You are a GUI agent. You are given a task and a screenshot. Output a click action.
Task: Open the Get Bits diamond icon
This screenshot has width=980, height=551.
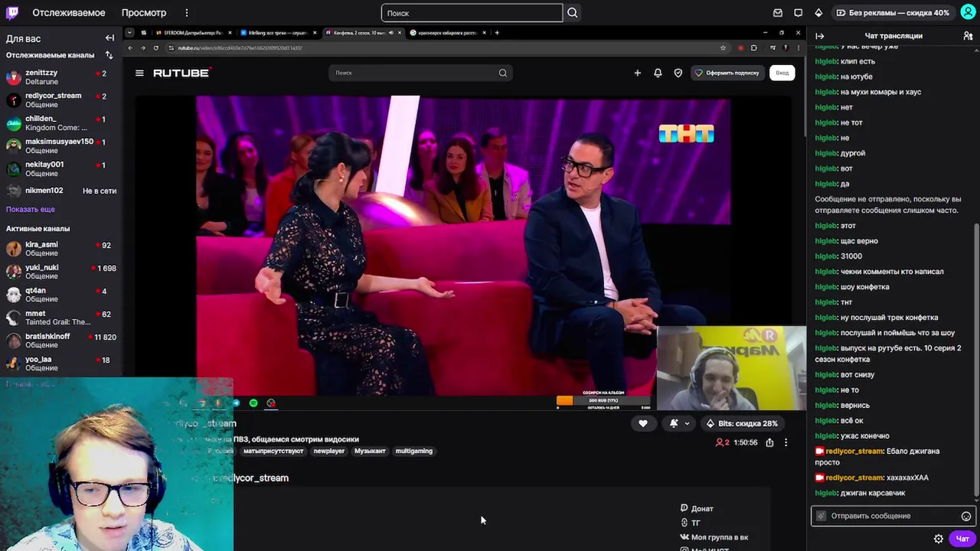coord(818,12)
